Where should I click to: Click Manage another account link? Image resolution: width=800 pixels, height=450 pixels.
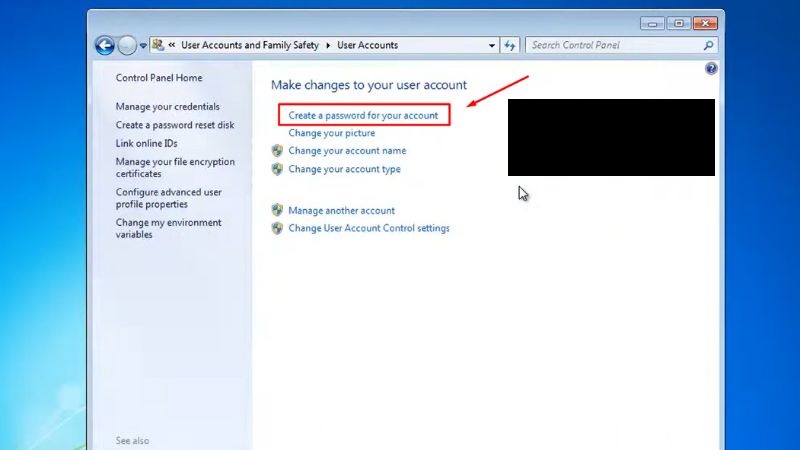341,210
